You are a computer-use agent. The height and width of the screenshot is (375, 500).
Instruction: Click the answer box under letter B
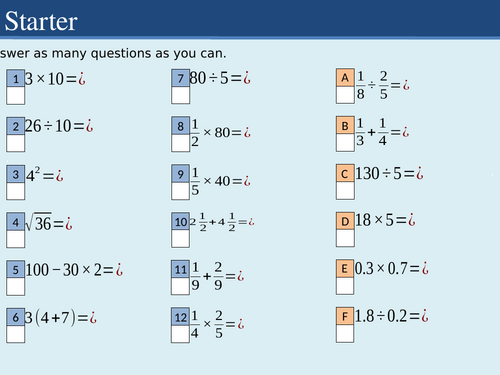(345, 143)
